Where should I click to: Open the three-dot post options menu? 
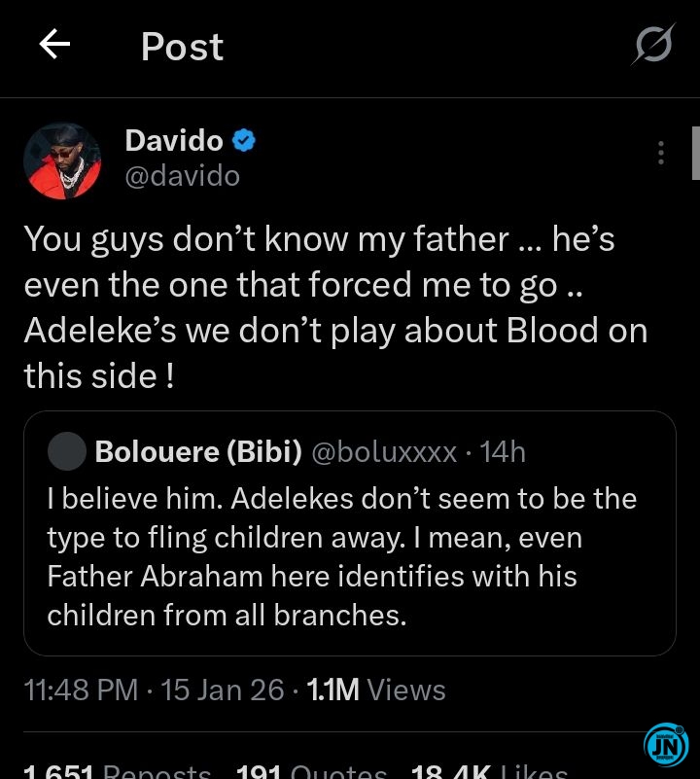tap(661, 153)
